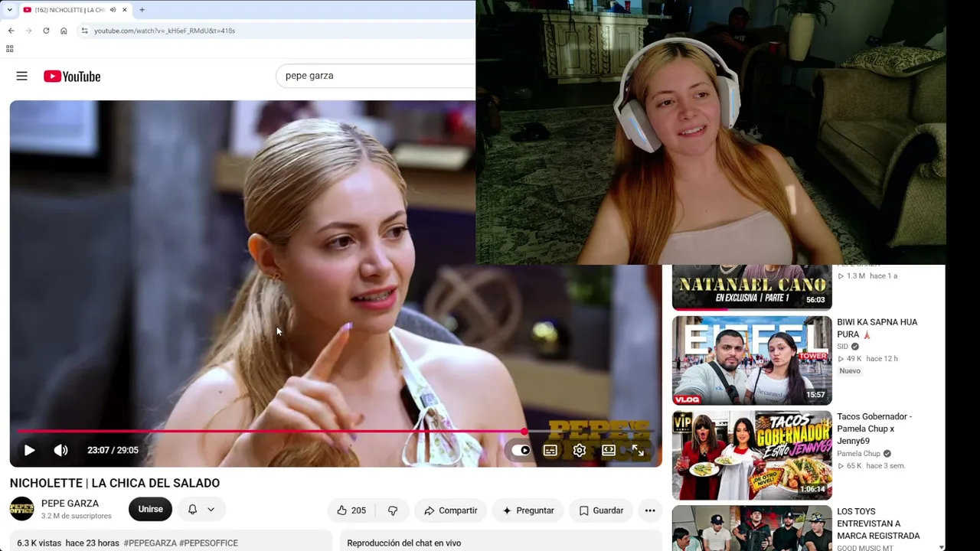Screen dimensions: 980x551
Task: Like the video with thumbs up
Action: pos(352,510)
